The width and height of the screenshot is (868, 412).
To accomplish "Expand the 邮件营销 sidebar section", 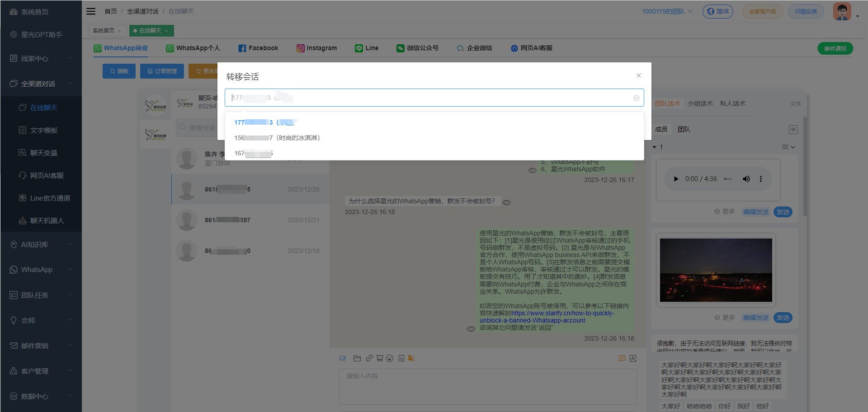I will (x=41, y=346).
